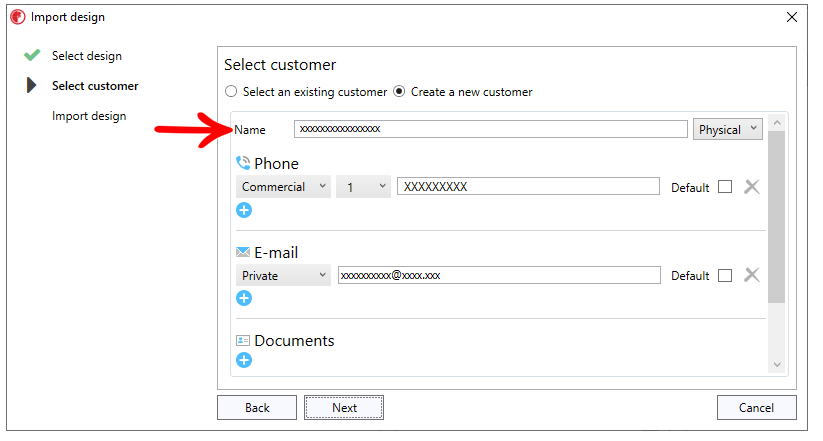Open the Private e-mail type dropdown

pyautogui.click(x=283, y=275)
